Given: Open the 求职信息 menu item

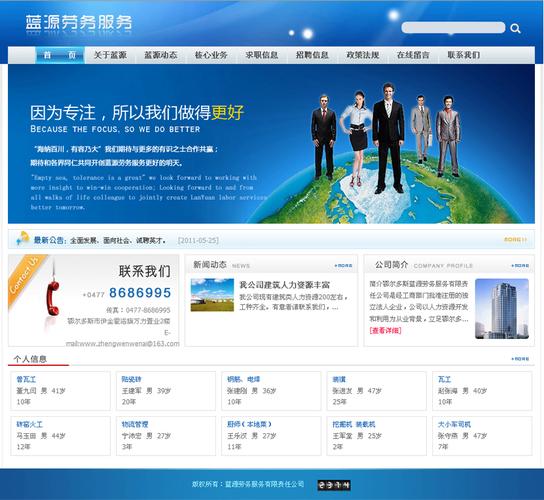Looking at the screenshot, I should (262, 55).
